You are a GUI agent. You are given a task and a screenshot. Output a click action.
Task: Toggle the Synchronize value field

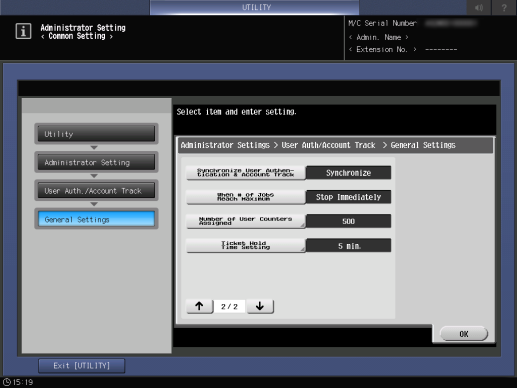click(348, 173)
